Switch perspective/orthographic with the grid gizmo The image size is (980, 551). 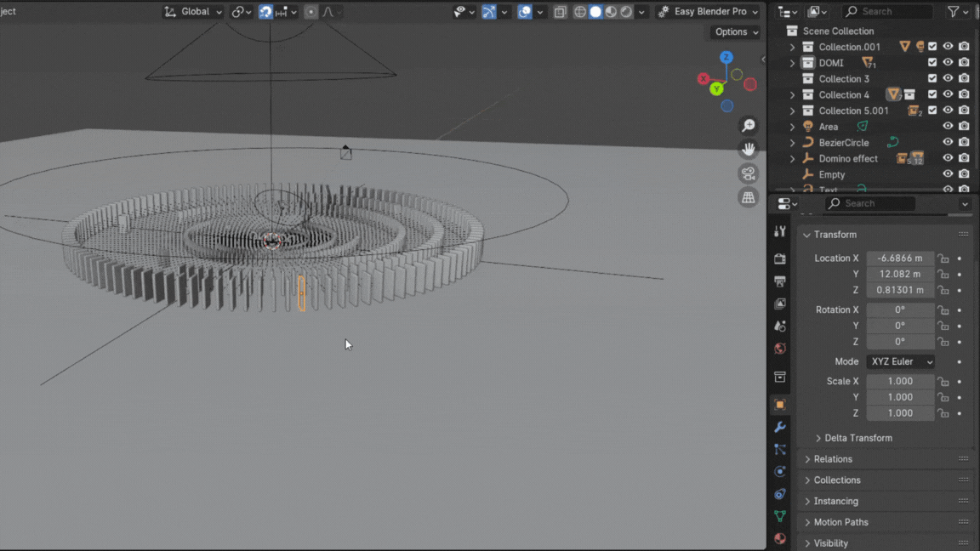tap(749, 197)
